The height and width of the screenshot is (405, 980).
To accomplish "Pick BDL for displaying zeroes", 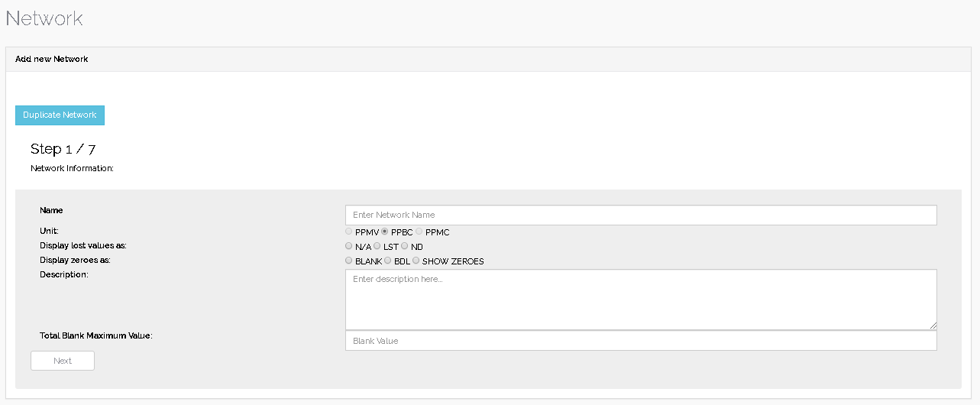I will [x=388, y=261].
